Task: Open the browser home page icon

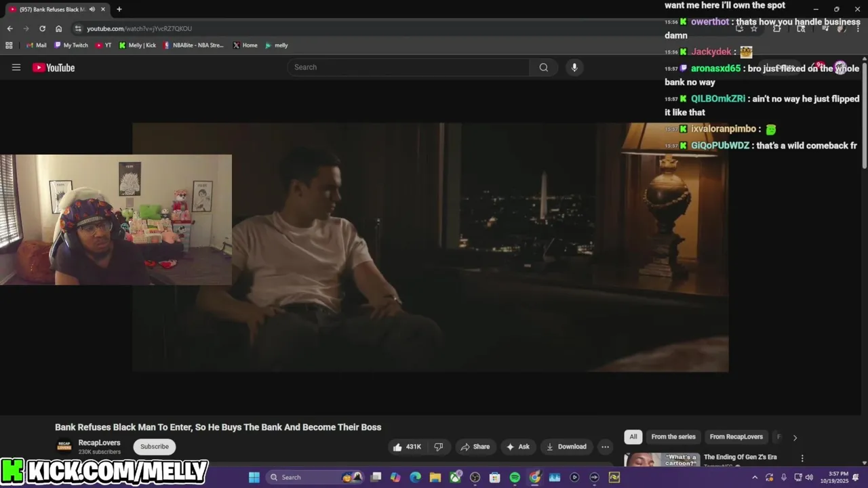Action: click(58, 28)
